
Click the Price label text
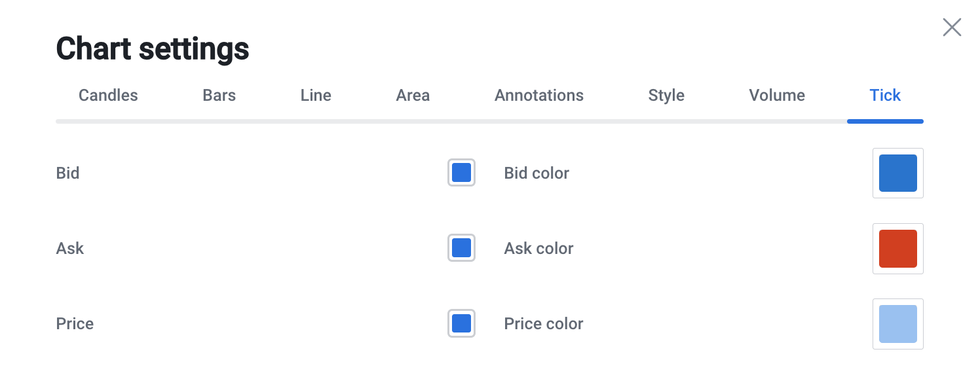(75, 324)
